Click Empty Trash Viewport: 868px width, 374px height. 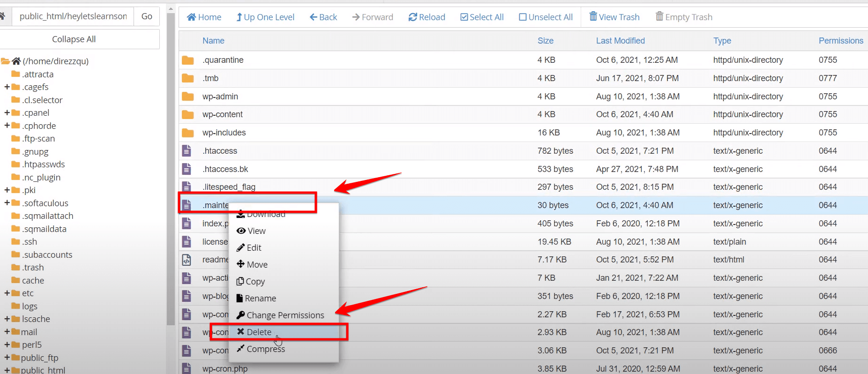click(684, 17)
